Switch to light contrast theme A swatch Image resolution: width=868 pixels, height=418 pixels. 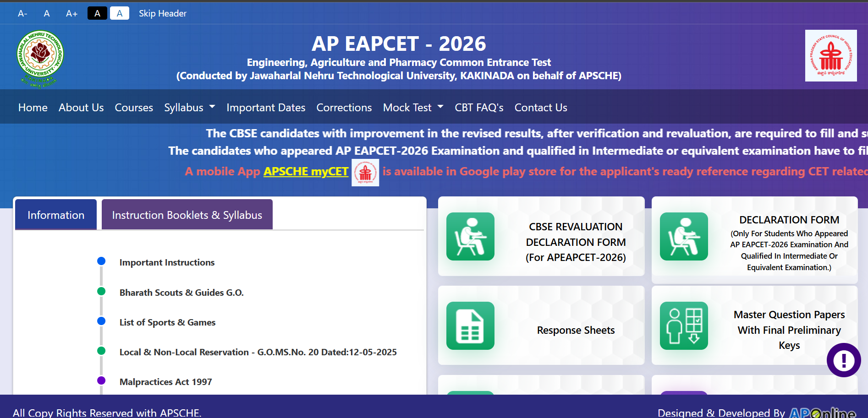pos(120,13)
